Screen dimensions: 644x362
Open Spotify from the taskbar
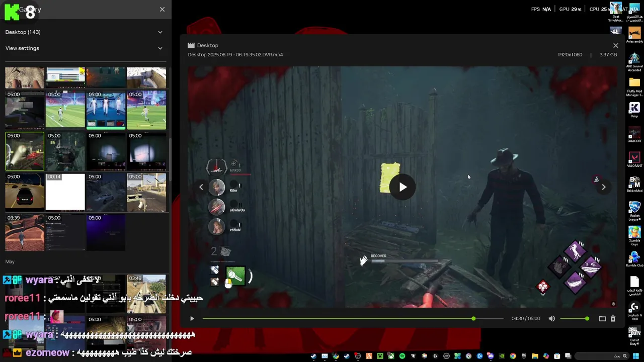pyautogui.click(x=402, y=356)
